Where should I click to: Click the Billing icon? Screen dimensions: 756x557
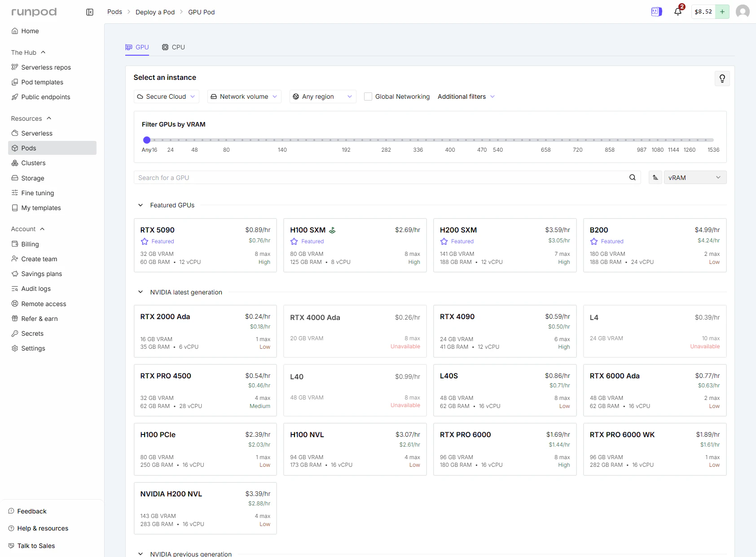pyautogui.click(x=15, y=244)
